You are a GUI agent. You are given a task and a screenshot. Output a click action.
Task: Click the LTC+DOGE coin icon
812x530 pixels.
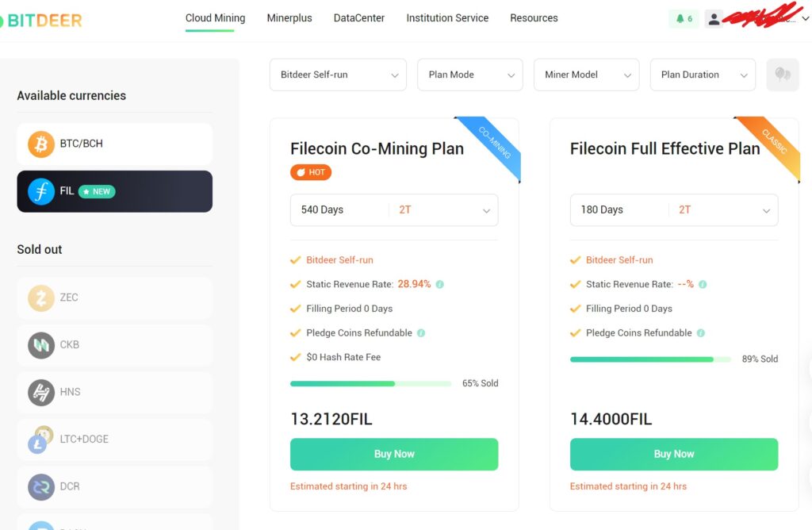(41, 439)
